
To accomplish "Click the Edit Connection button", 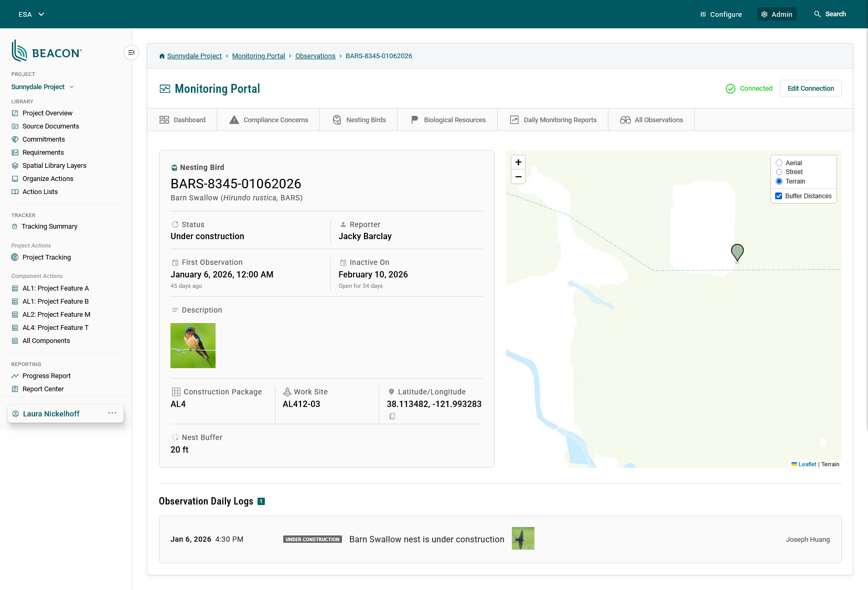I will click(x=810, y=89).
